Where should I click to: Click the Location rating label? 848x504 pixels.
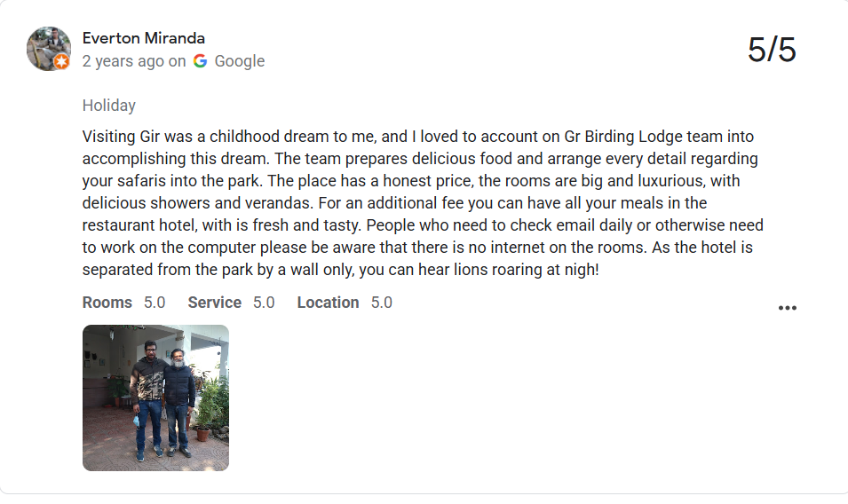click(x=328, y=303)
